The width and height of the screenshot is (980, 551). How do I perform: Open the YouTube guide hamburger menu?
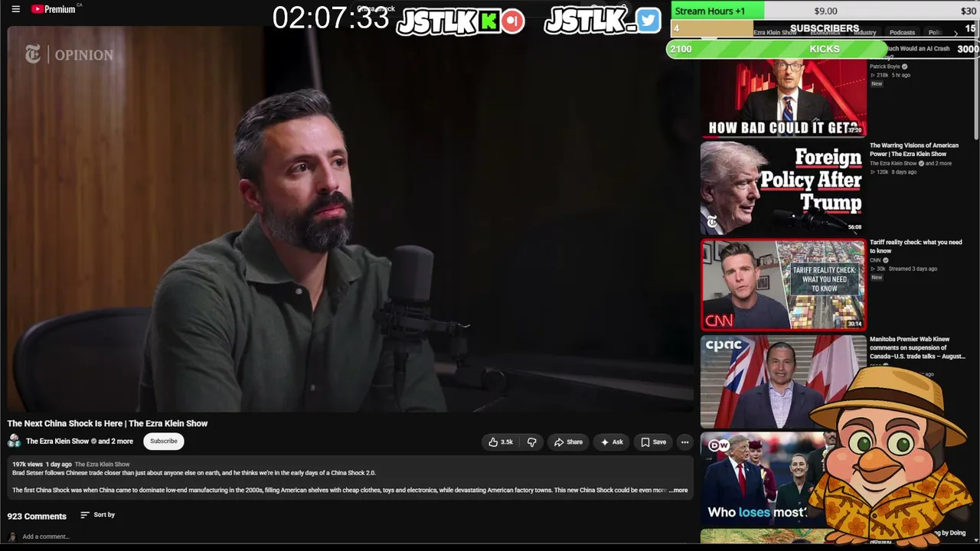pos(15,9)
